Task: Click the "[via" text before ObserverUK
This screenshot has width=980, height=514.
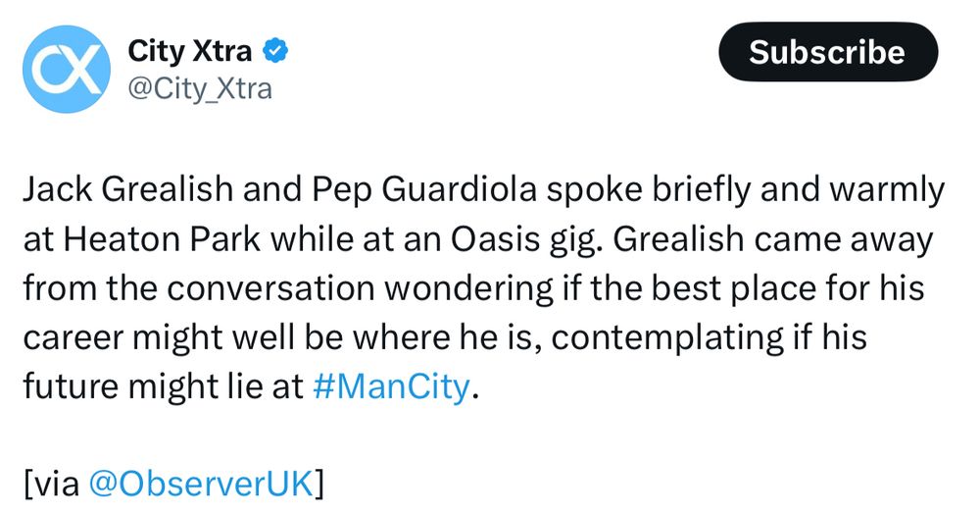Action: 51,484
